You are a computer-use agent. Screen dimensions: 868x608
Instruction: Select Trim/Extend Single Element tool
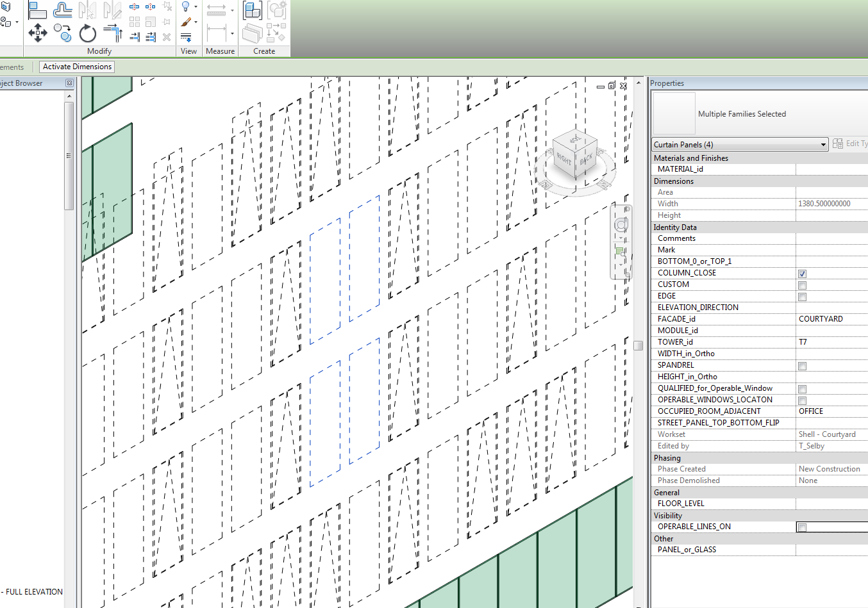(135, 37)
